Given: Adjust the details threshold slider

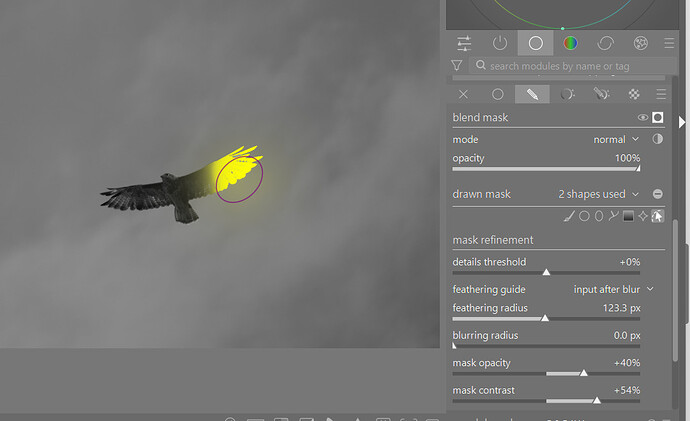Looking at the screenshot, I should (x=546, y=273).
